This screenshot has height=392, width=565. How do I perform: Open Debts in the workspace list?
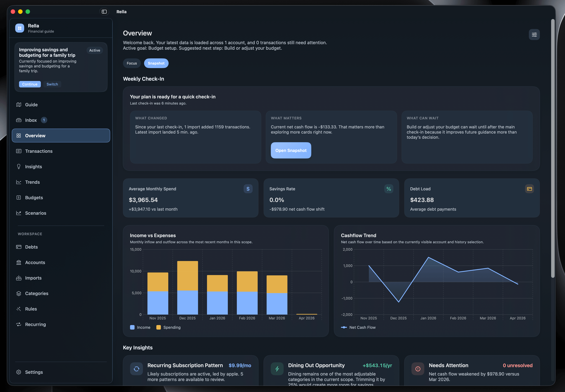(x=61, y=247)
